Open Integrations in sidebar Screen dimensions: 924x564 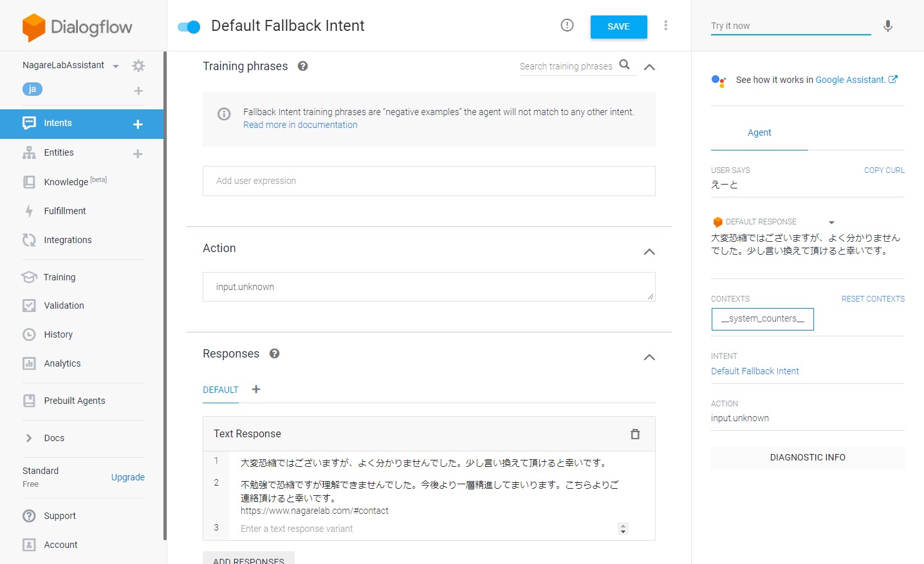point(68,240)
